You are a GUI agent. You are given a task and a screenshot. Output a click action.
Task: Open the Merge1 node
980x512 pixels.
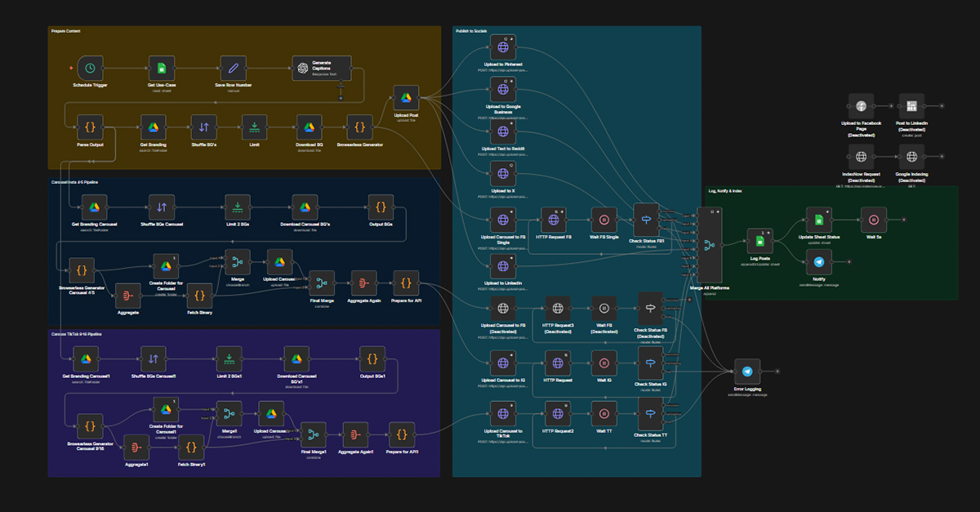(229, 412)
